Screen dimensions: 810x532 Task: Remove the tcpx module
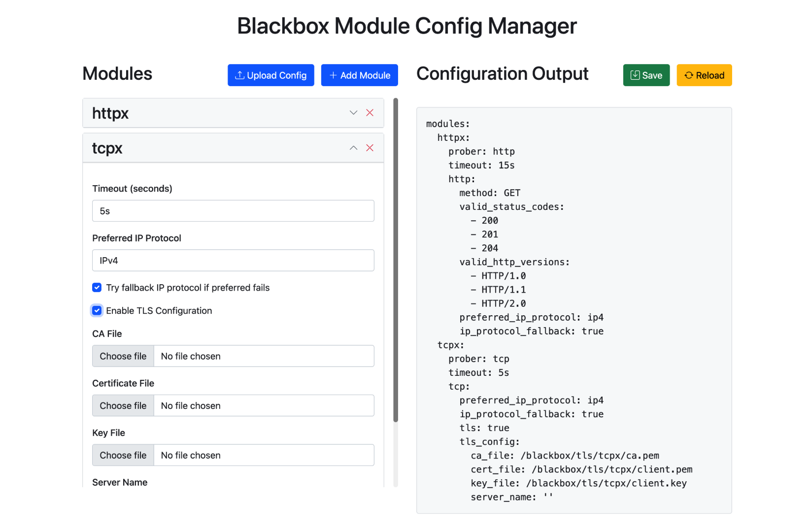[x=370, y=148]
